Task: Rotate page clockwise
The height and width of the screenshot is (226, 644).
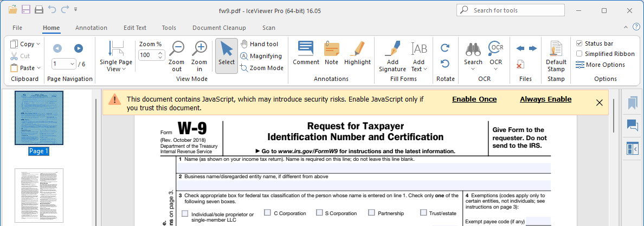Action: [445, 48]
